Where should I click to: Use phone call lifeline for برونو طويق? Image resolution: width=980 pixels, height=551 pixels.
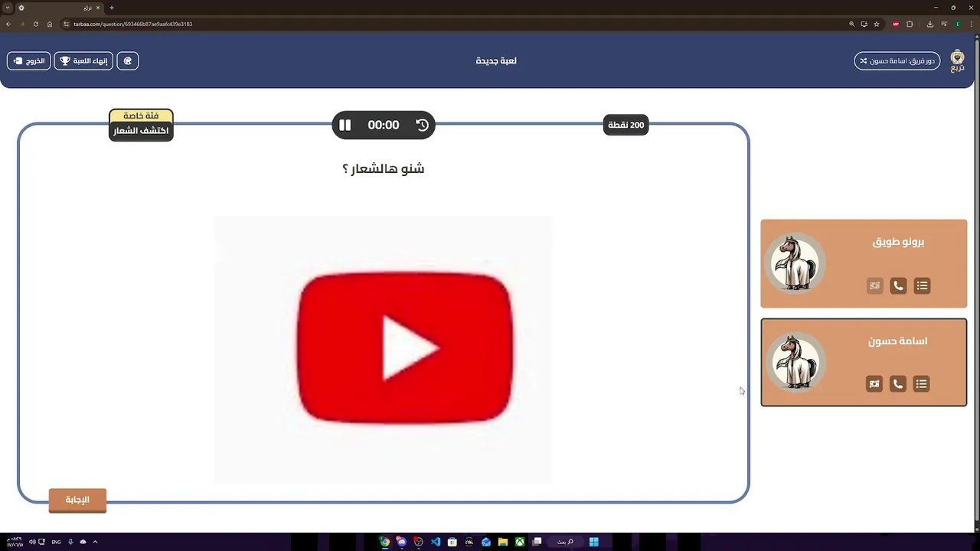coord(898,285)
